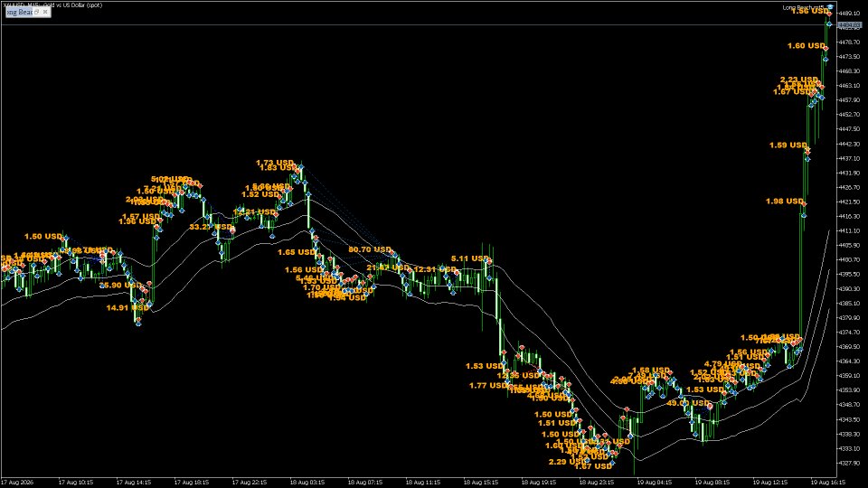Click the 4327.90 price scale label

tap(850, 463)
